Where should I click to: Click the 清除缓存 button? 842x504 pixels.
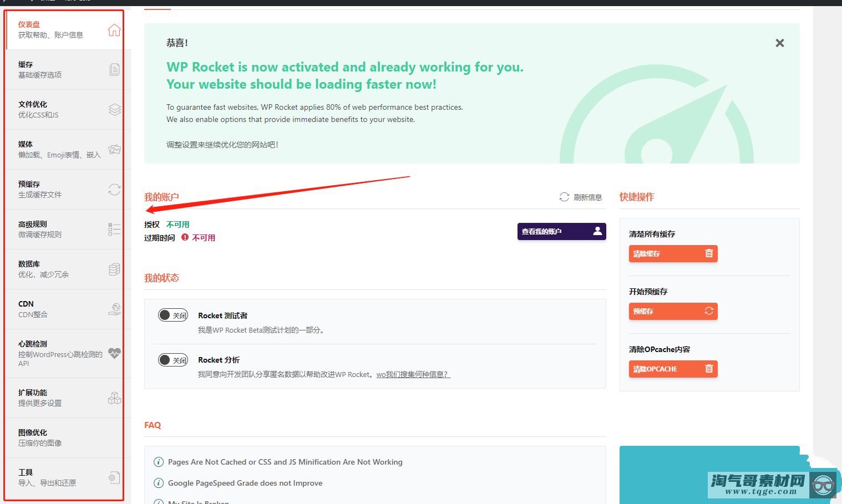(673, 253)
